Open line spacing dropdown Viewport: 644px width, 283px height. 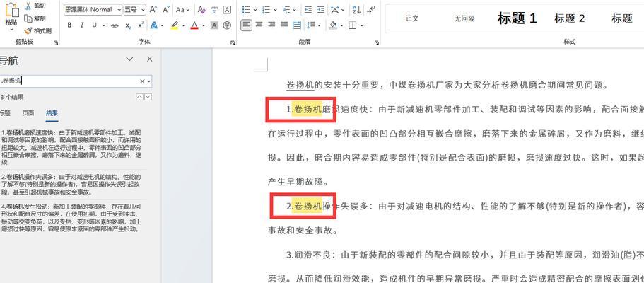319,25
